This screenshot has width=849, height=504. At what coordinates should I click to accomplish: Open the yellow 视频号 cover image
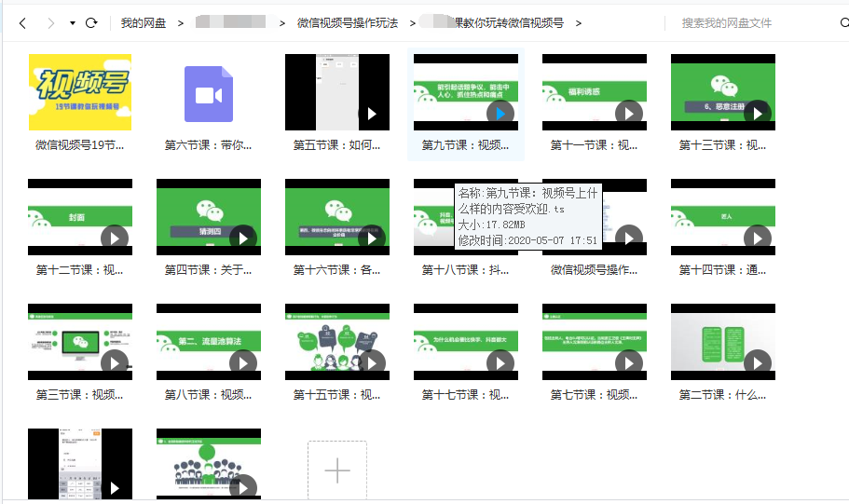click(x=80, y=92)
